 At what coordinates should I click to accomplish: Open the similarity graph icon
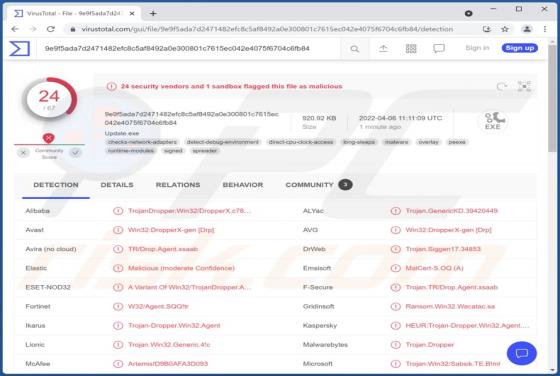pos(524,86)
